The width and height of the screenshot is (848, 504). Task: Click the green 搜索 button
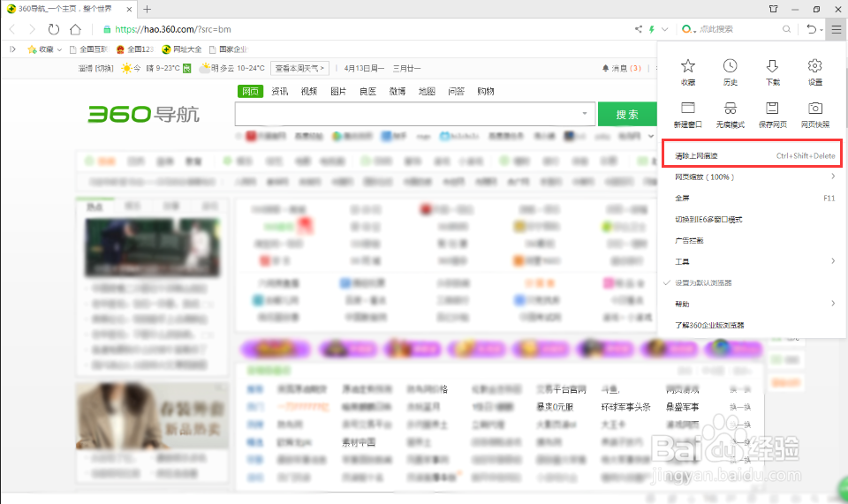627,114
